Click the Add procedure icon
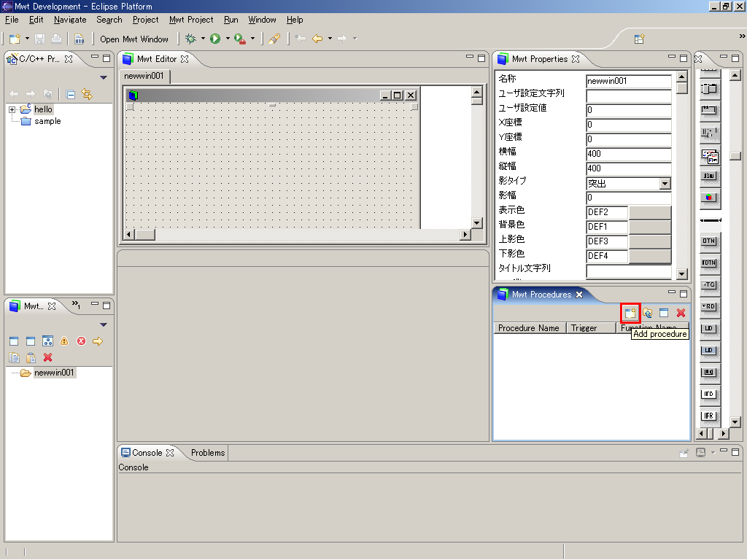The width and height of the screenshot is (747, 560). pyautogui.click(x=630, y=313)
